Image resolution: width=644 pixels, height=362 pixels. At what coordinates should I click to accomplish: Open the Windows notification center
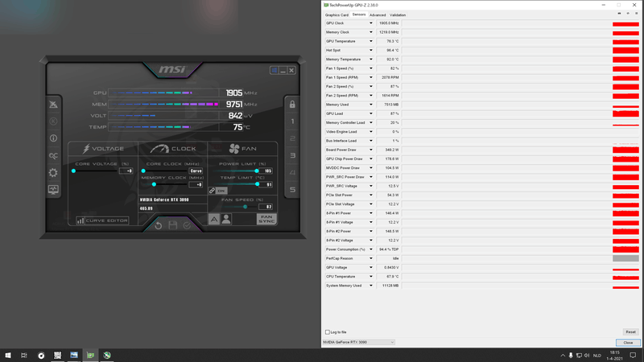pyautogui.click(x=634, y=356)
